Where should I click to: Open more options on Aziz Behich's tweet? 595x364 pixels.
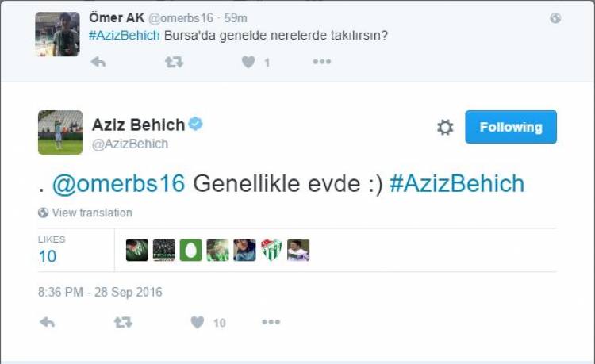[271, 322]
